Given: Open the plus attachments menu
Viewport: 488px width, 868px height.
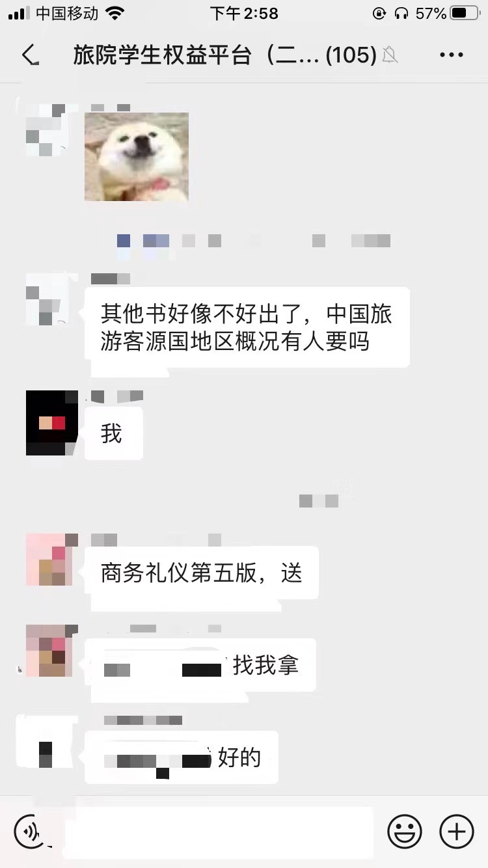Looking at the screenshot, I should pos(457,832).
